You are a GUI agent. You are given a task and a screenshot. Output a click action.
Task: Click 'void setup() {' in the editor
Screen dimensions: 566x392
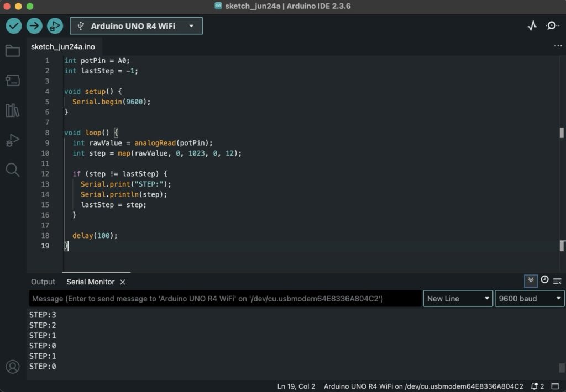(93, 92)
